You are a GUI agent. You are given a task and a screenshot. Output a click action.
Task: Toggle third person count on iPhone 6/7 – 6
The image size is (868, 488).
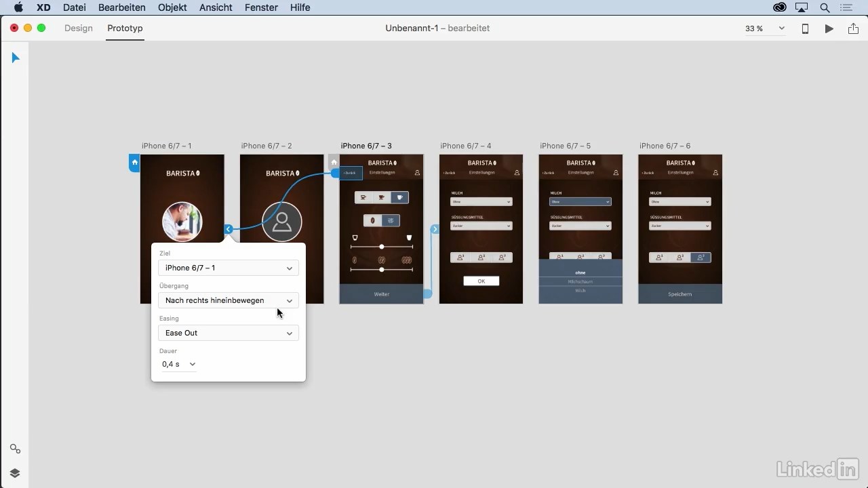point(701,258)
